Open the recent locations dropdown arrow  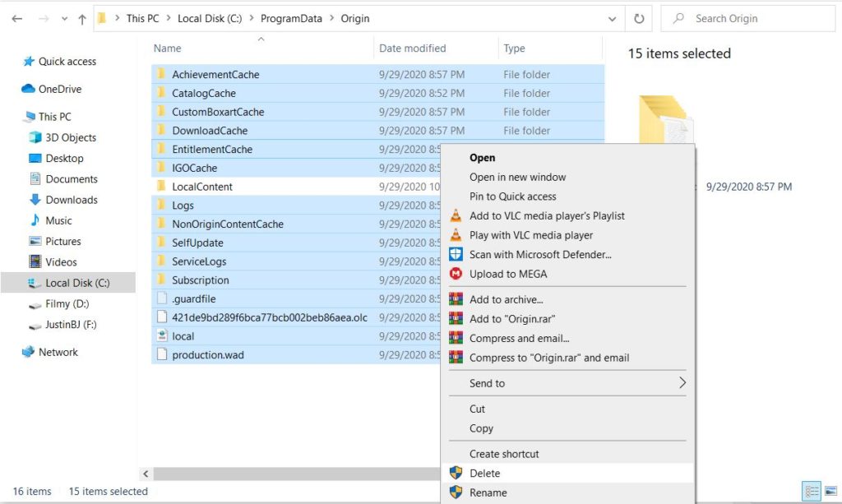63,19
